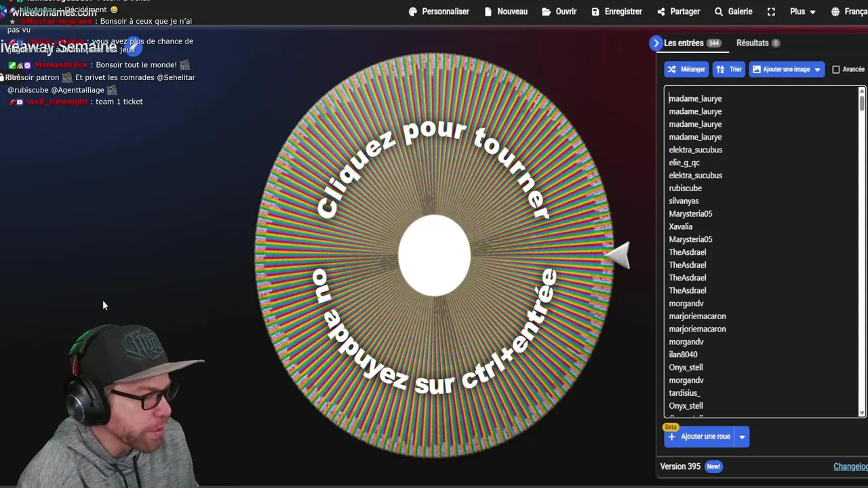Select entry rubiscube
The height and width of the screenshot is (488, 868).
[x=685, y=188]
